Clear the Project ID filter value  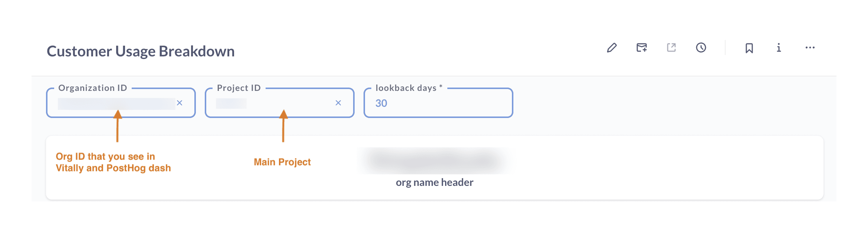[x=338, y=103]
